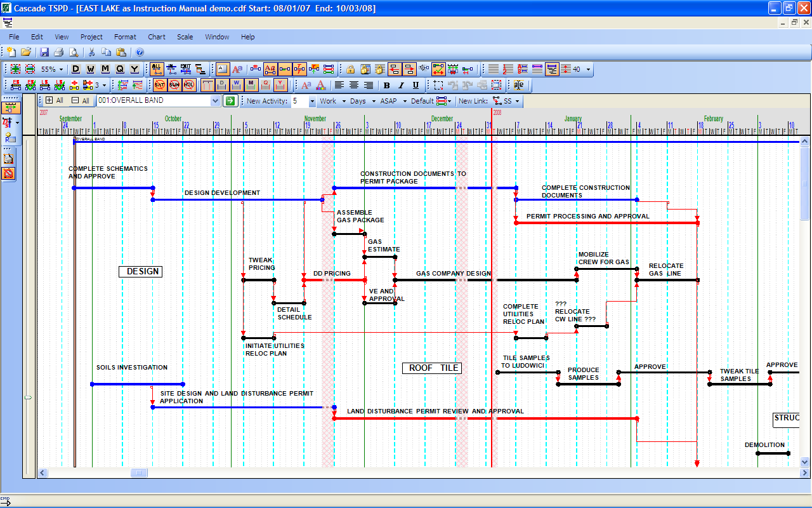The height and width of the screenshot is (508, 812).
Task: Toggle Bold text formatting
Action: pyautogui.click(x=386, y=85)
